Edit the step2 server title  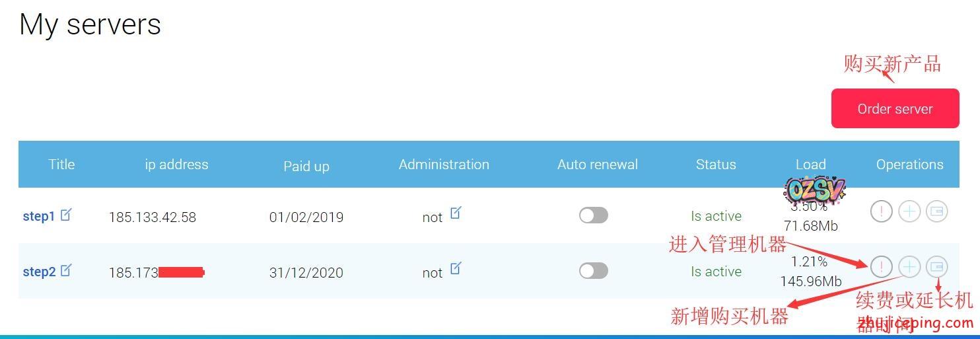66,270
